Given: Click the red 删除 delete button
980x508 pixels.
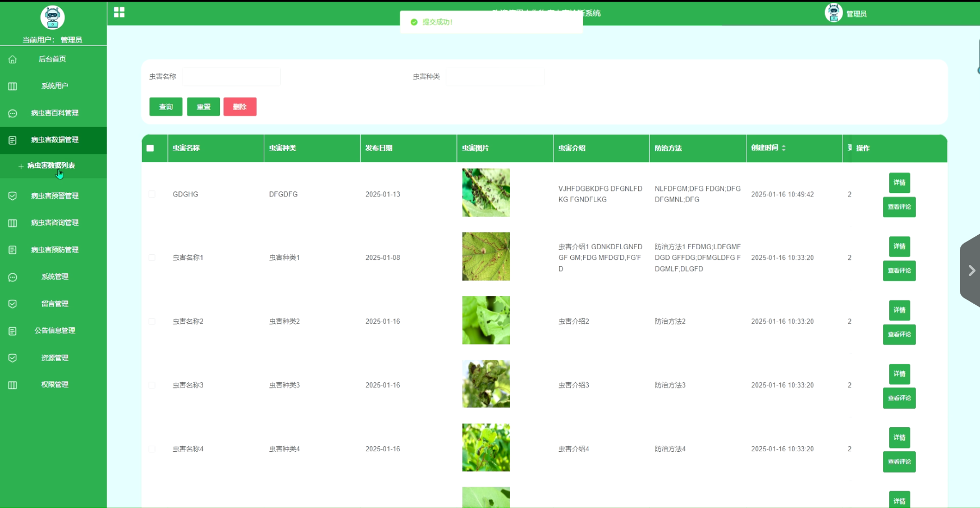Looking at the screenshot, I should (240, 107).
